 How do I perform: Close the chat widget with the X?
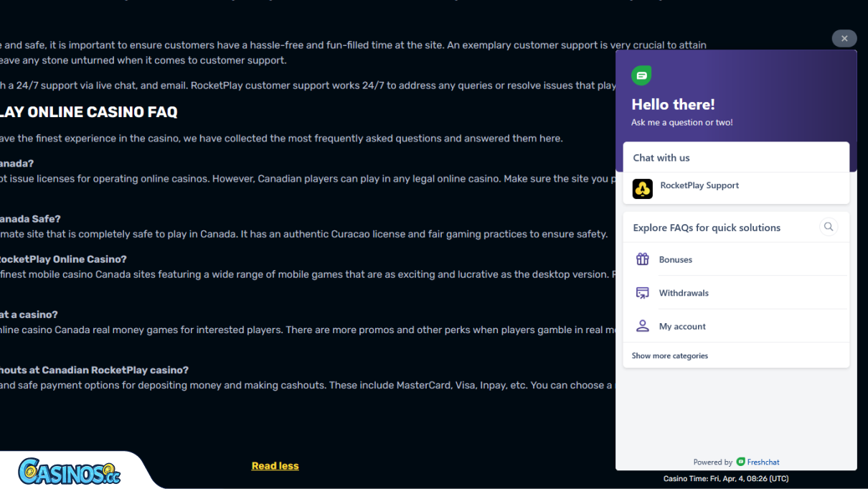coord(844,39)
